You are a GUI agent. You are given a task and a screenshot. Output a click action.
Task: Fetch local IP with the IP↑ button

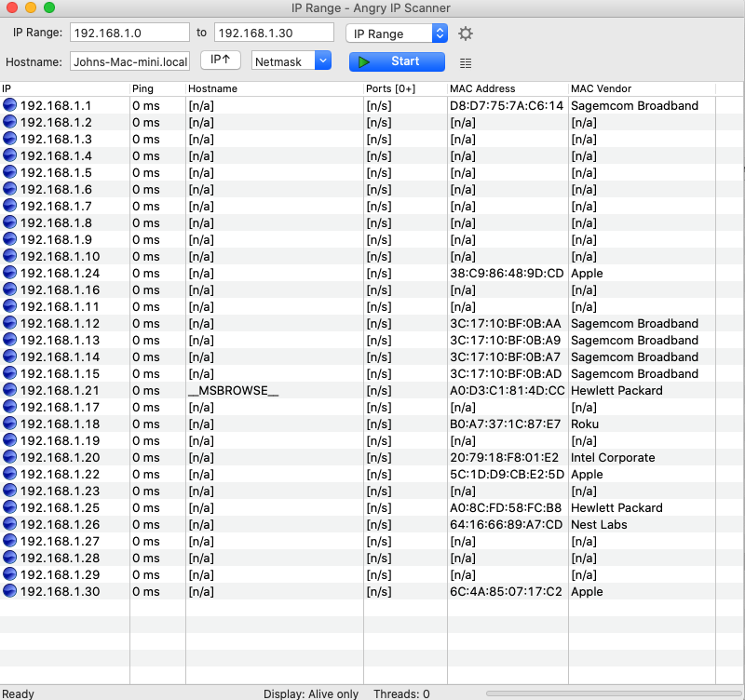[x=221, y=60]
